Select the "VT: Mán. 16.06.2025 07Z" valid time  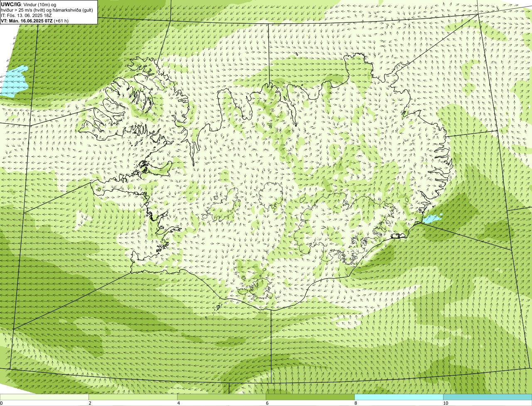(x=27, y=21)
